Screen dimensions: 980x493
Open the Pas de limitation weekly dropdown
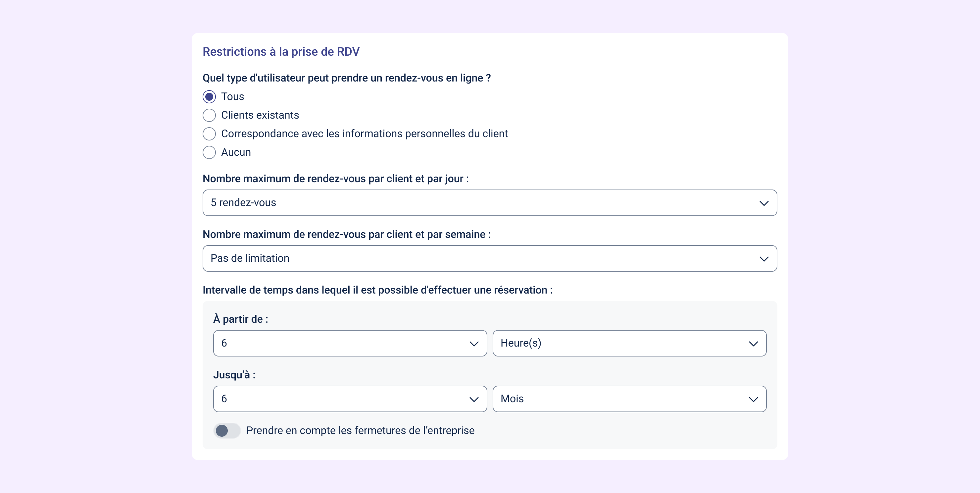coord(490,258)
